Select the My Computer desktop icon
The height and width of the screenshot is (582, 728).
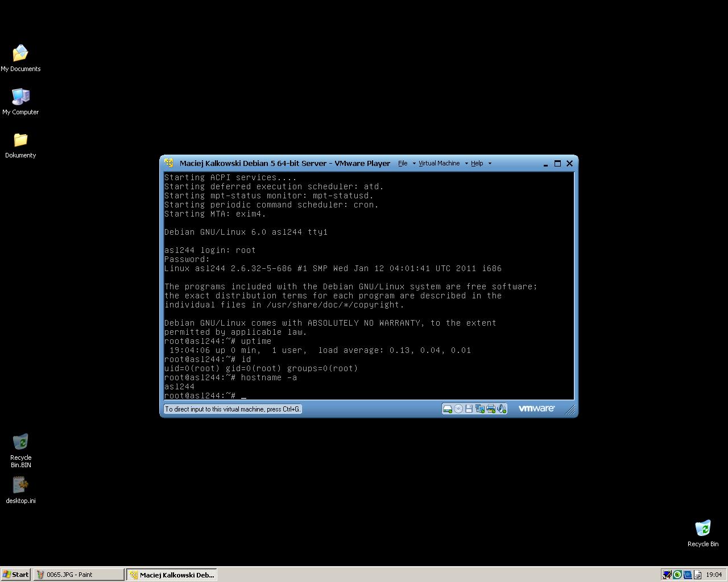(20, 101)
